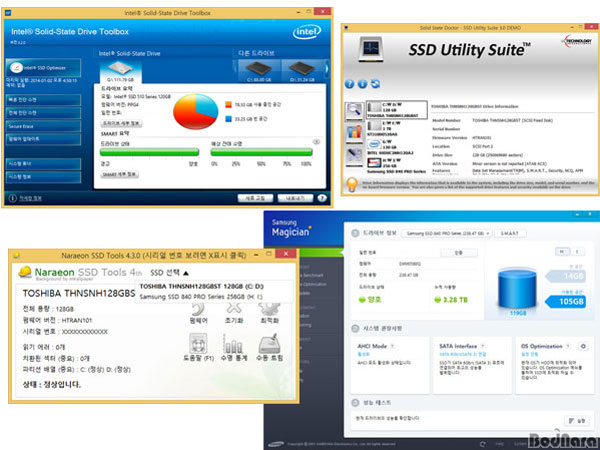Select the G: drive SSD thumbnail in Intel Toolbox
Screen dimensions: 600x450
coord(120,72)
